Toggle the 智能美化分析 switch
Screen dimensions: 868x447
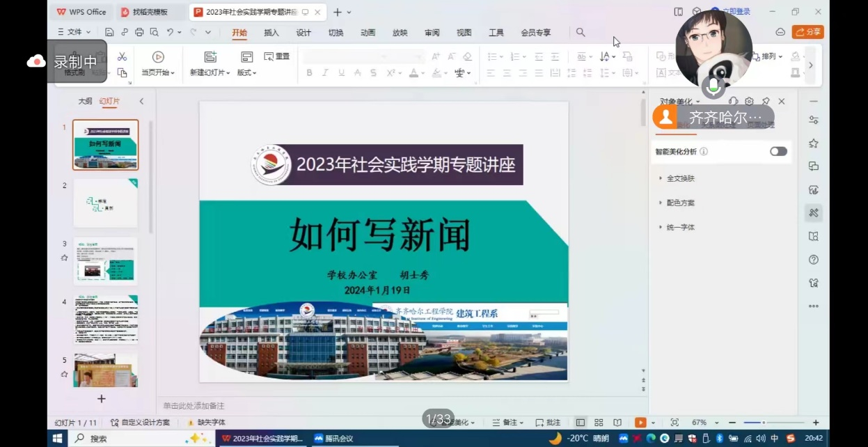point(778,151)
